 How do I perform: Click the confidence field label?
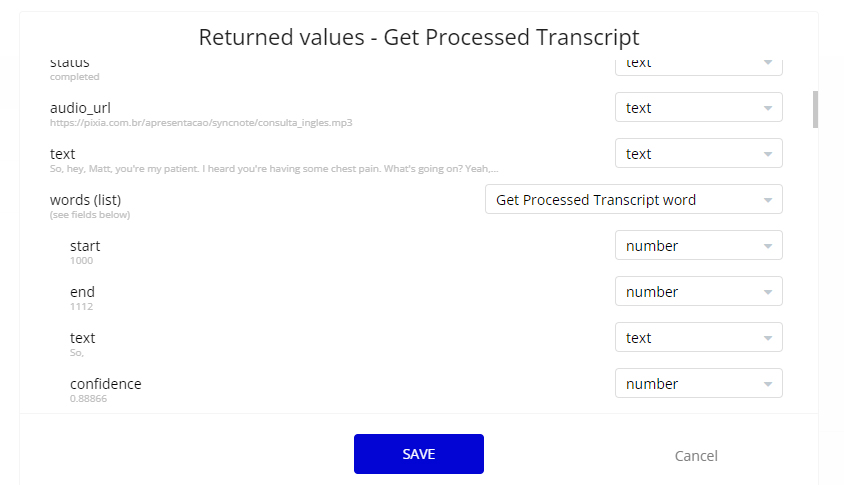(106, 384)
